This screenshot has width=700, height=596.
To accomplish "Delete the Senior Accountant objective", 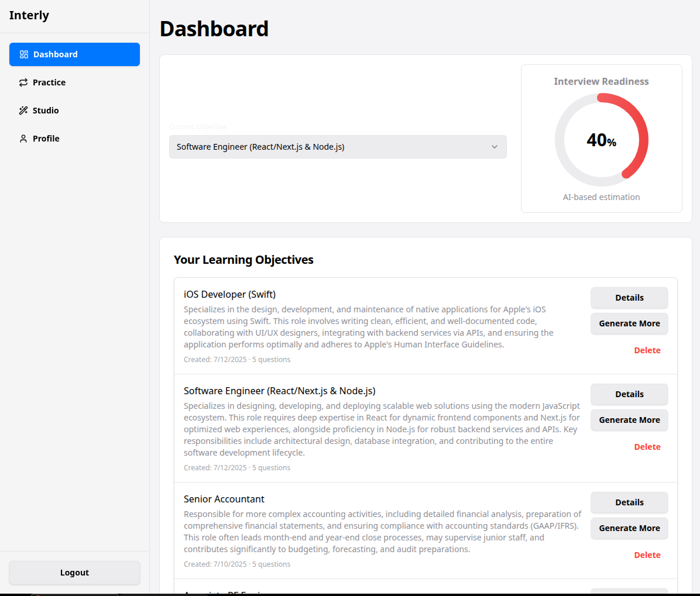I will [647, 554].
